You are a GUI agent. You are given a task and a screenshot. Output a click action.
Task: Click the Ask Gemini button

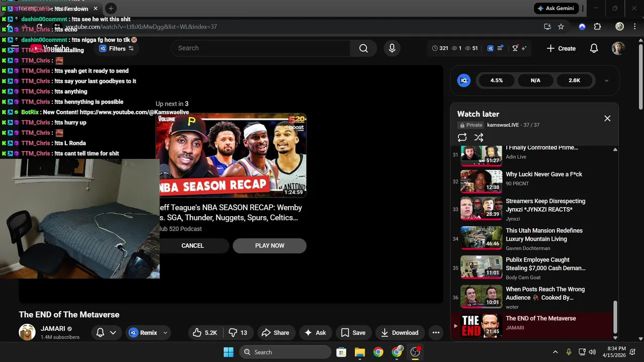[x=556, y=9]
